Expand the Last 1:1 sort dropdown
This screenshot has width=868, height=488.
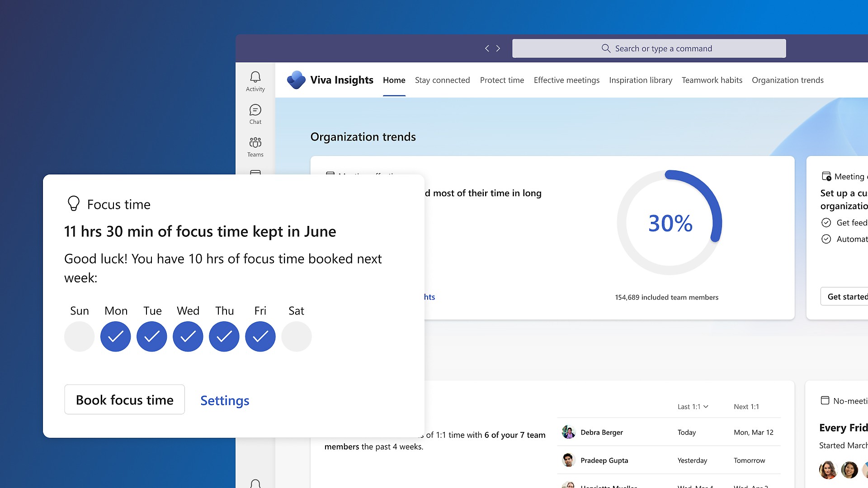tap(693, 407)
